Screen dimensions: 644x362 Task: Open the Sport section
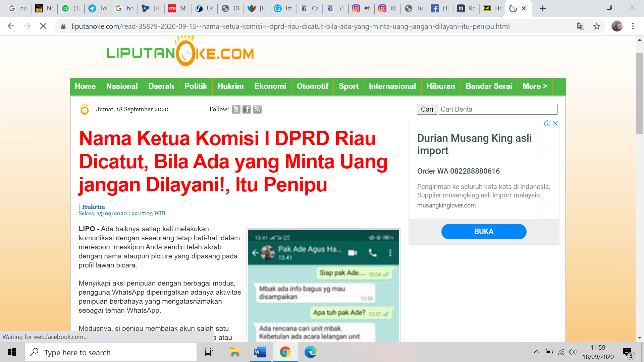click(349, 86)
